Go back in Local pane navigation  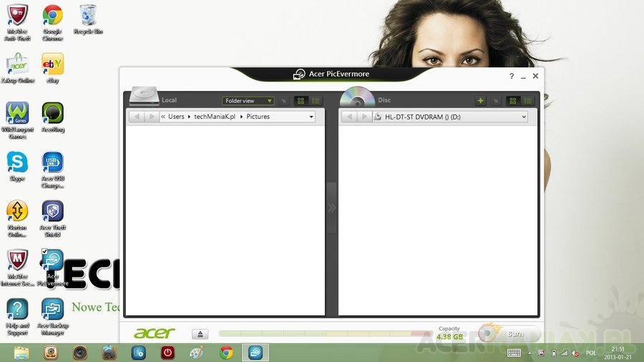137,117
